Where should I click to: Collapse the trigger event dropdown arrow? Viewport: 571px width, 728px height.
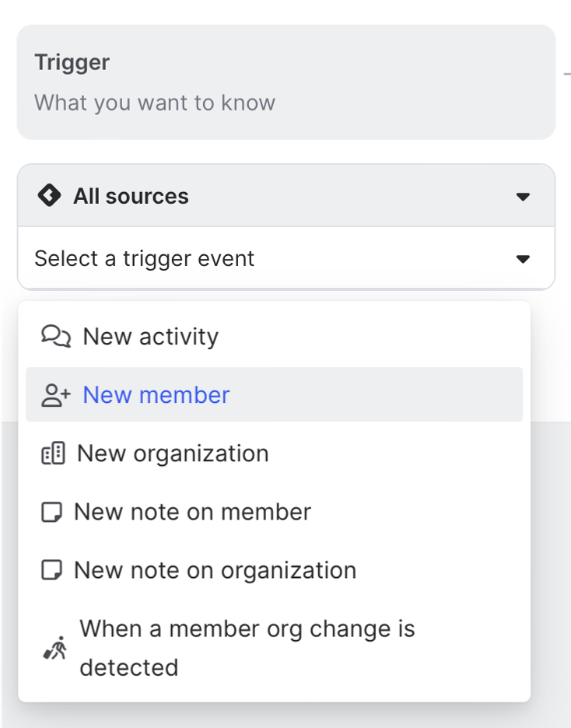[x=523, y=258]
